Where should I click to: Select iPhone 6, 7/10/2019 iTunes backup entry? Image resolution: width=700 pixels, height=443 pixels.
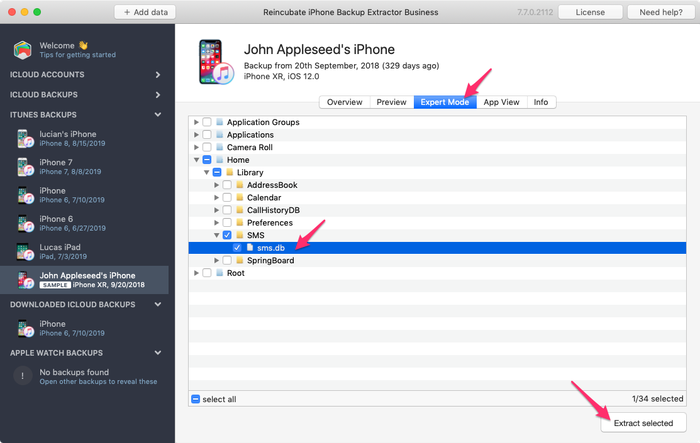tap(84, 195)
